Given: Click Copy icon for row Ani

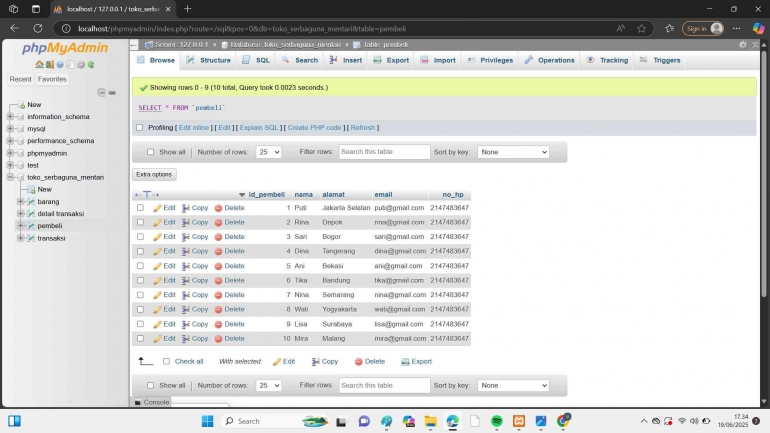Looking at the screenshot, I should [186, 266].
